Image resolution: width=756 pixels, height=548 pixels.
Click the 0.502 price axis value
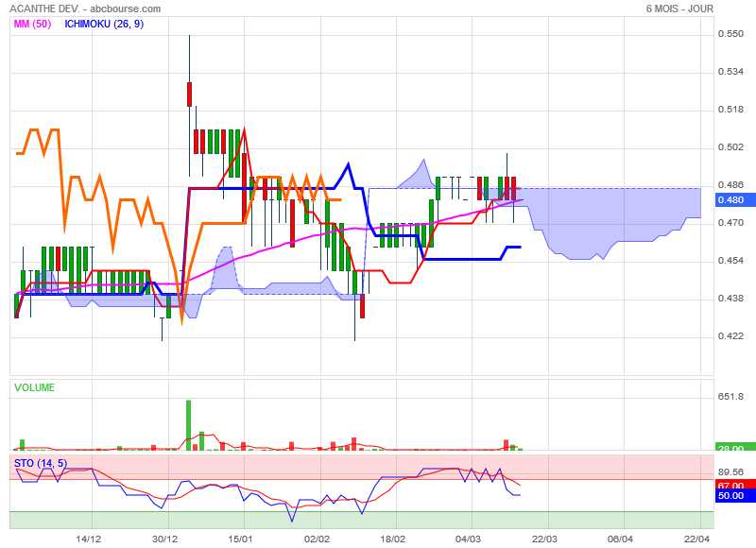click(x=730, y=147)
